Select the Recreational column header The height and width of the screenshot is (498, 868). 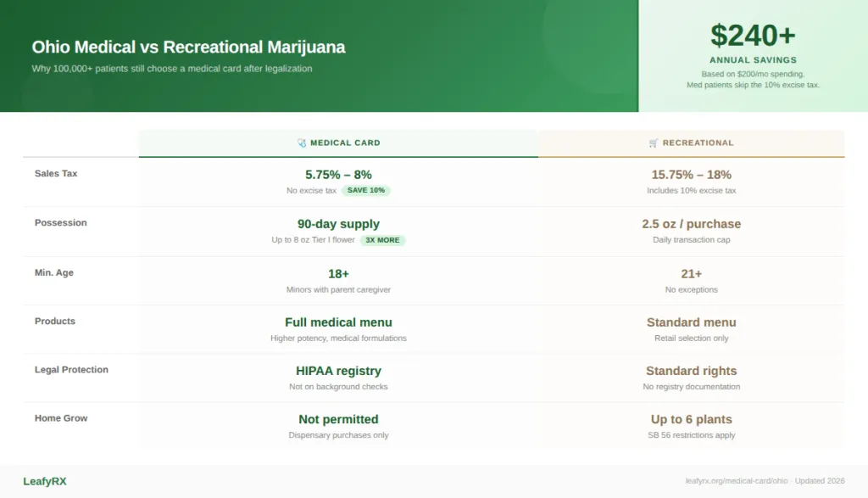(x=692, y=143)
